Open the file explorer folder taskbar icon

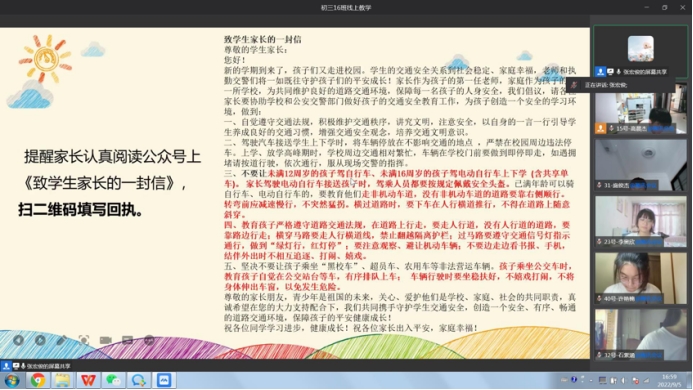tap(63, 380)
